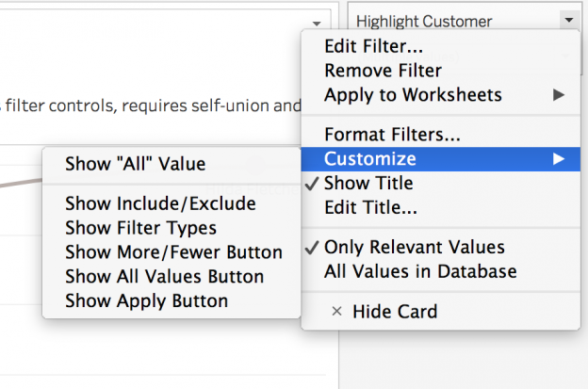Open the Highlight Customer dropdown arrow
Image resolution: width=588 pixels, height=389 pixels.
[569, 20]
